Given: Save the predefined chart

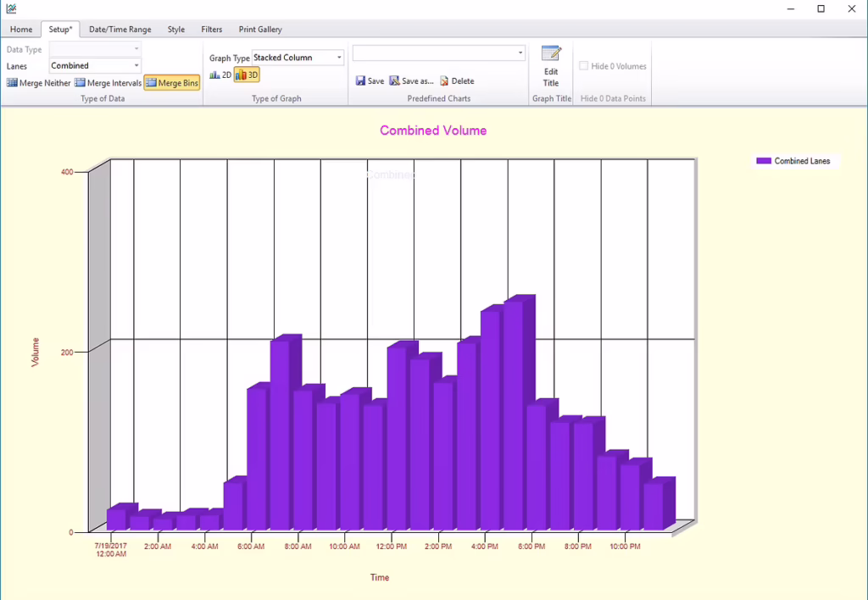Looking at the screenshot, I should coord(370,81).
